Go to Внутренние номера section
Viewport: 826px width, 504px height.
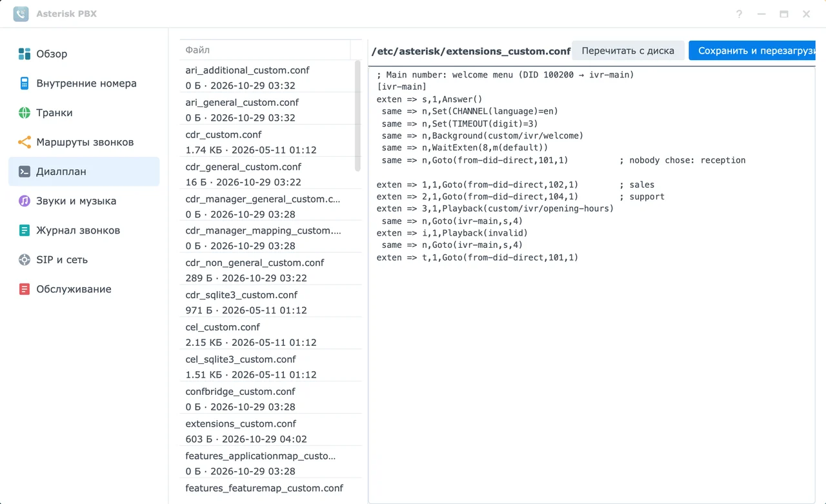[x=84, y=83]
